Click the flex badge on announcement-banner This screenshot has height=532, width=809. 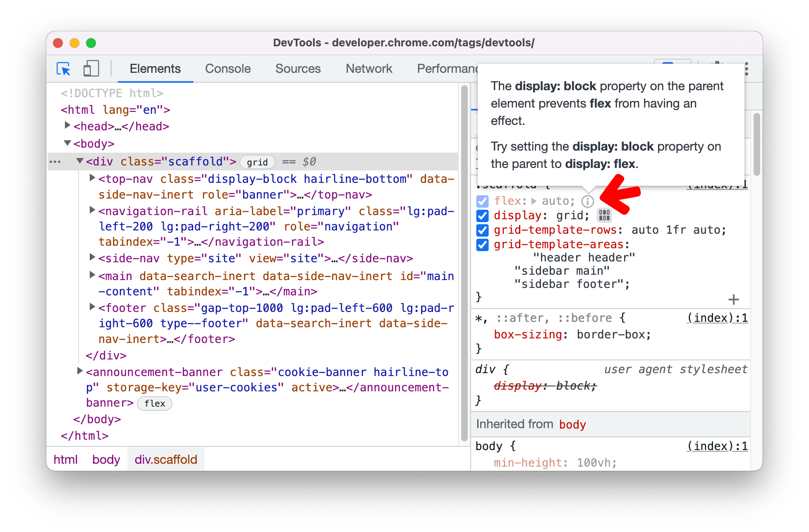[x=155, y=404]
